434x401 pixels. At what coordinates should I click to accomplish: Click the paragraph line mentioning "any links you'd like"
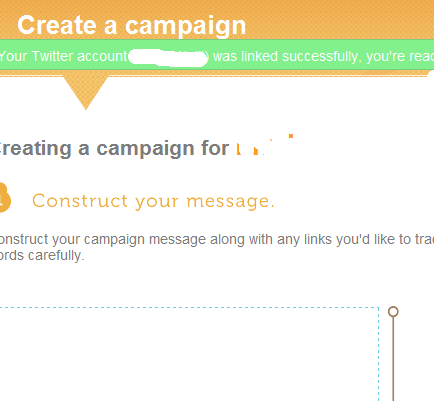(217, 240)
